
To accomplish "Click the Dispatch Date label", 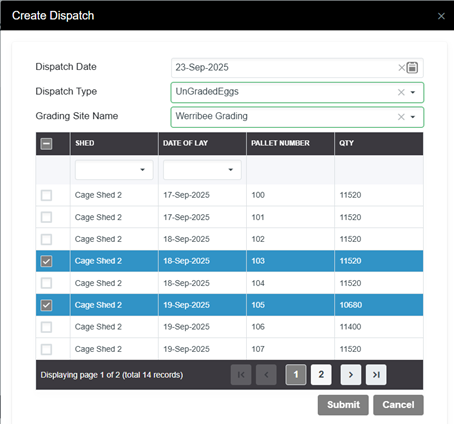I will click(x=66, y=67).
